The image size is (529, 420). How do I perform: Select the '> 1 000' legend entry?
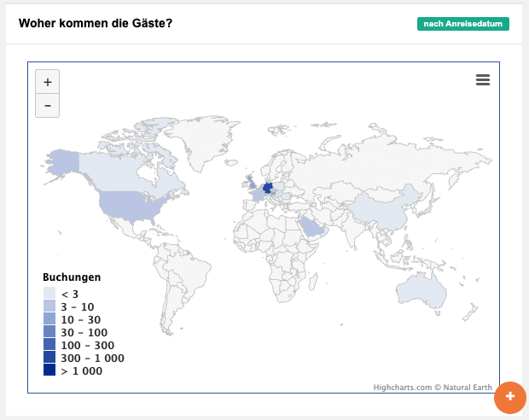tap(81, 370)
